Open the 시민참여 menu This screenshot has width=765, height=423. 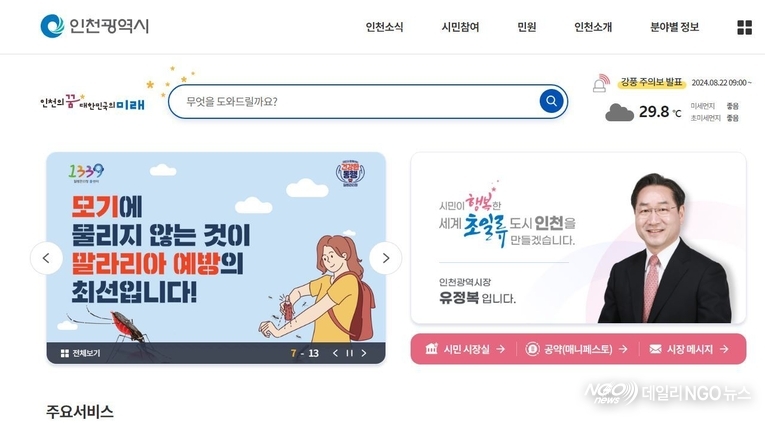(460, 27)
